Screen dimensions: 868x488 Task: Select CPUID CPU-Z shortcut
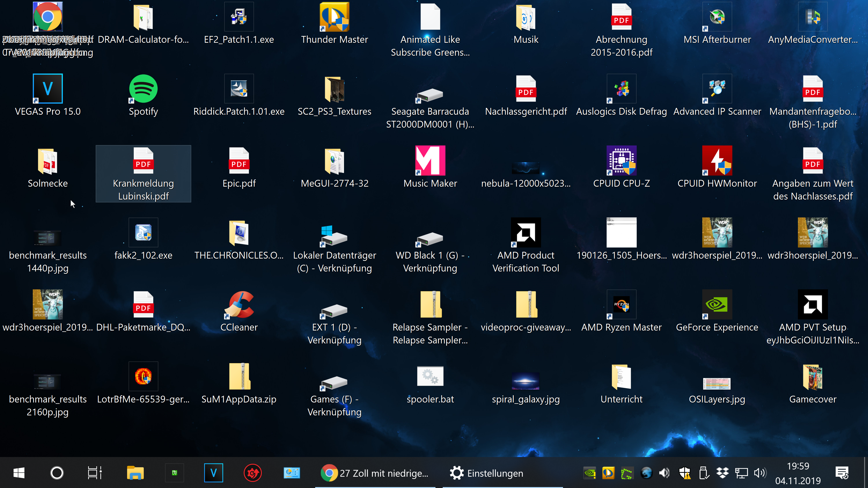(621, 161)
